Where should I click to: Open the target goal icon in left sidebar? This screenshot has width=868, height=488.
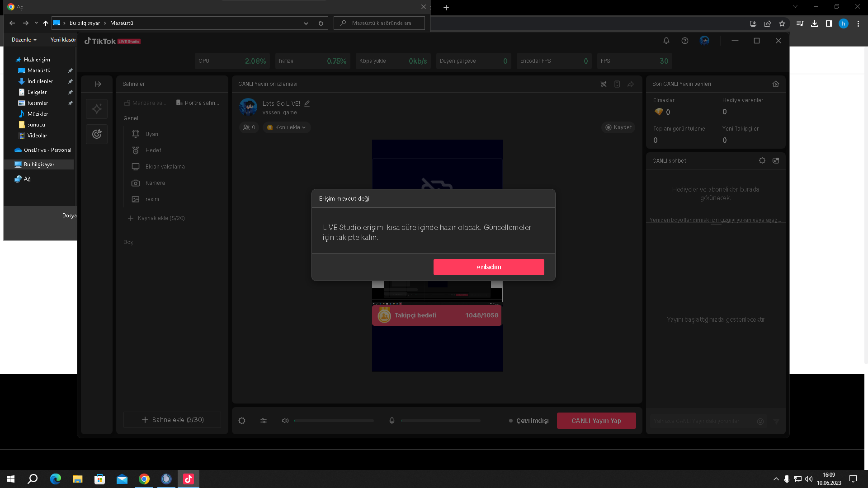coord(97,134)
